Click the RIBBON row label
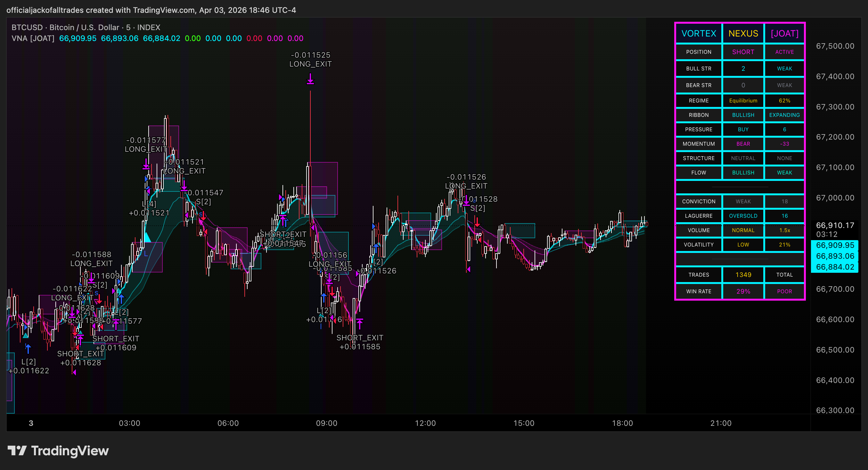Screen dimensions: 868x470 click(x=699, y=115)
